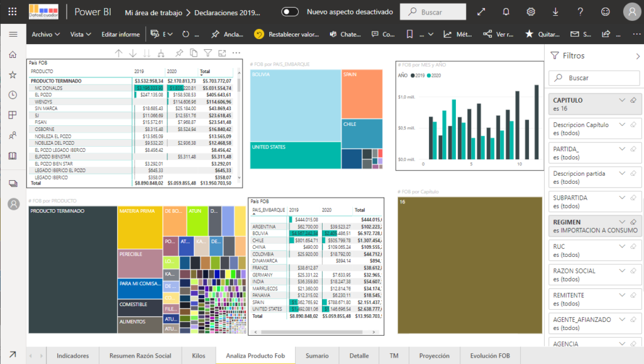644x364 pixels.
Task: Open the Archivo menu
Action: 45,34
